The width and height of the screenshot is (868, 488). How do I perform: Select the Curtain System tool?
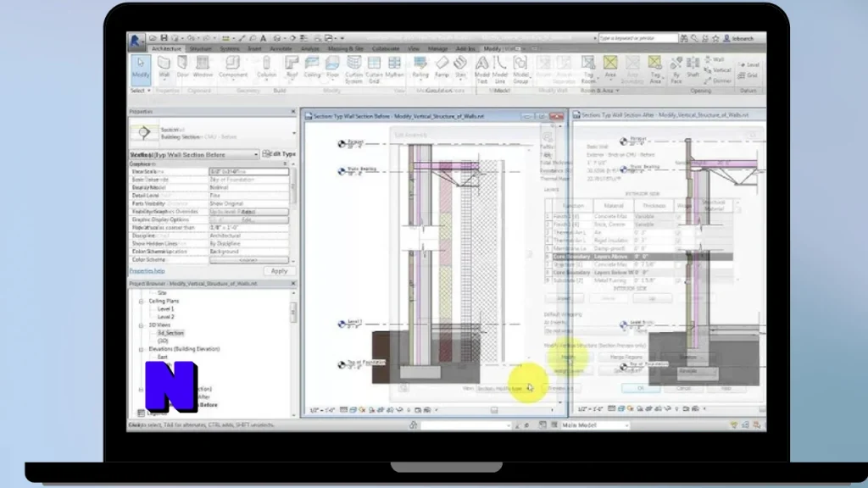[x=353, y=69]
